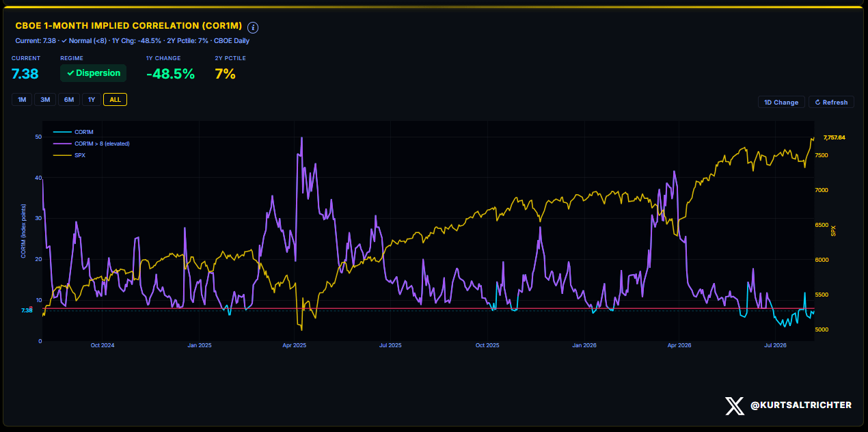
Task: Click the current value 7.38
Action: (x=25, y=74)
